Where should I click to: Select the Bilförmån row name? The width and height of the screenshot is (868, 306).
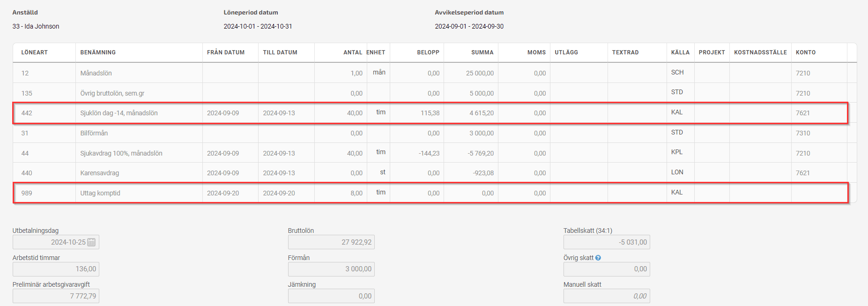(x=94, y=133)
